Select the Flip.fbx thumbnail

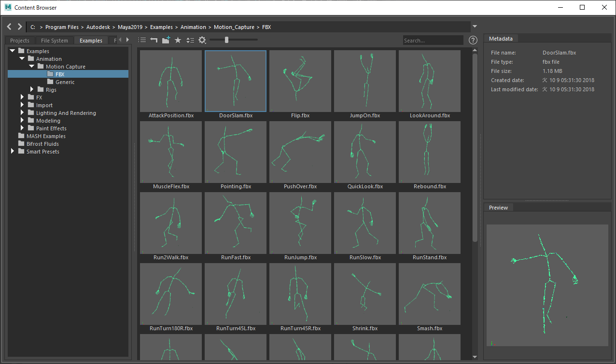[x=300, y=81]
